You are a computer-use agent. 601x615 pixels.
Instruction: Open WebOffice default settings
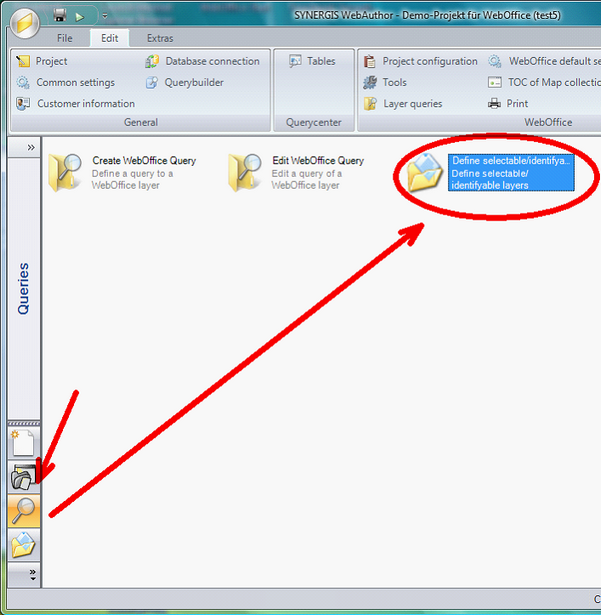(x=555, y=61)
